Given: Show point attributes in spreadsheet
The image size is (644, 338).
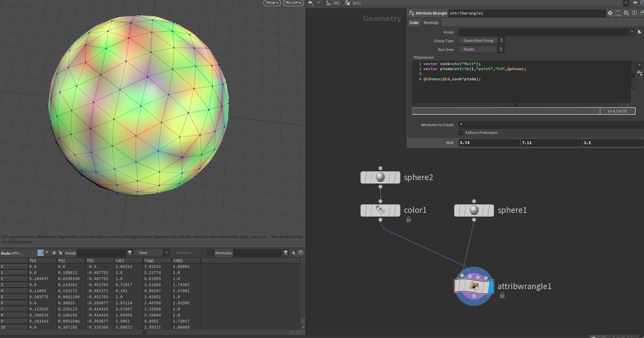Looking at the screenshot, I should pyautogui.click(x=41, y=253).
